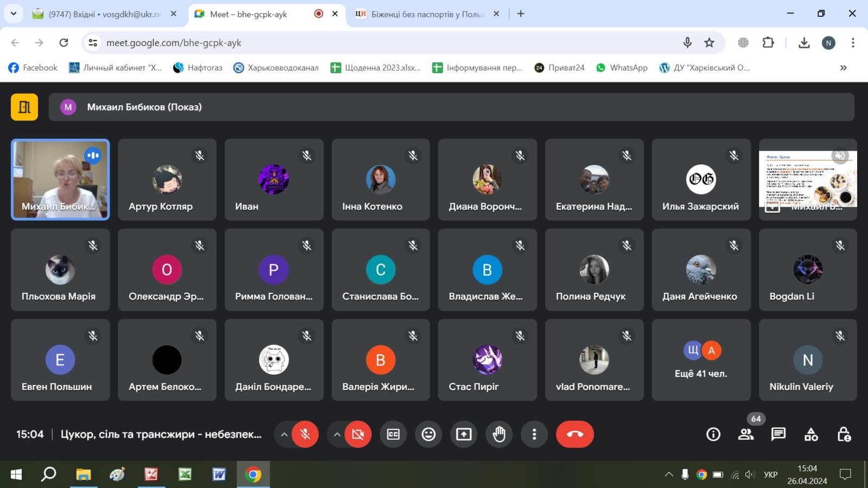
Task: Open the activities icon
Action: pos(811,434)
